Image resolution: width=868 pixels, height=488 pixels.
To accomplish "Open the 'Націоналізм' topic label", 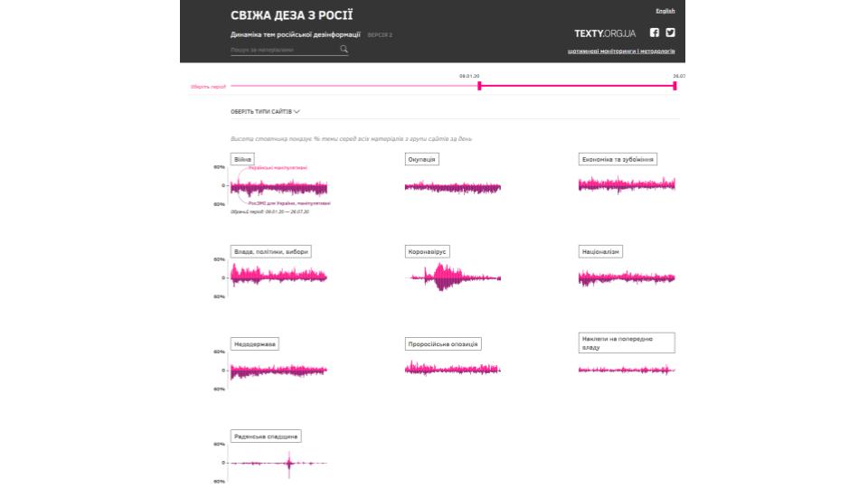I will click(601, 251).
